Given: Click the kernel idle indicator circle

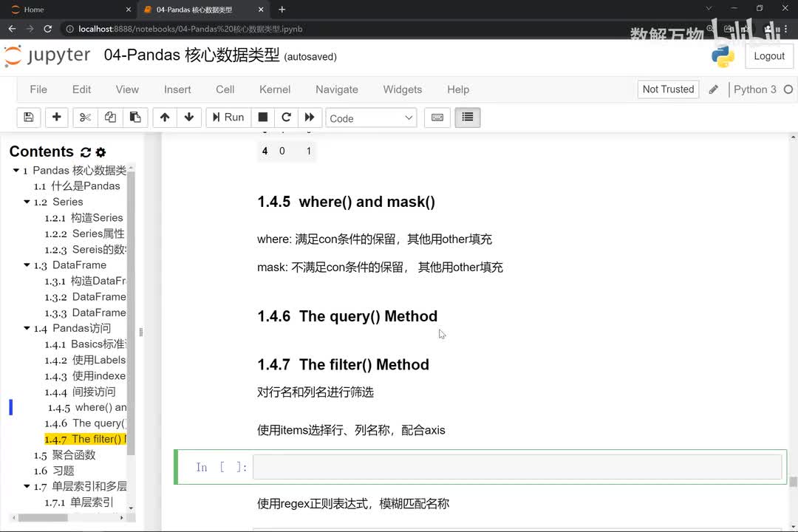Looking at the screenshot, I should [788, 89].
